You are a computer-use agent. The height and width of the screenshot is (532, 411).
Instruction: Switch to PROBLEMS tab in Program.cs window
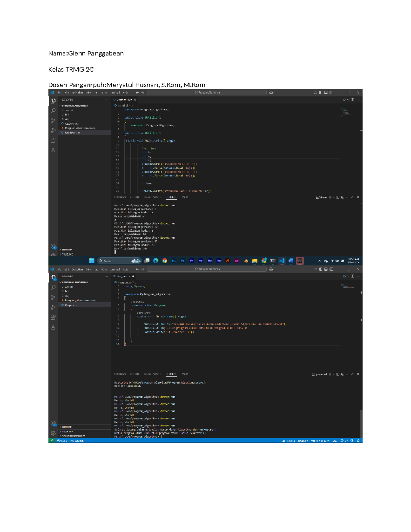[120, 374]
